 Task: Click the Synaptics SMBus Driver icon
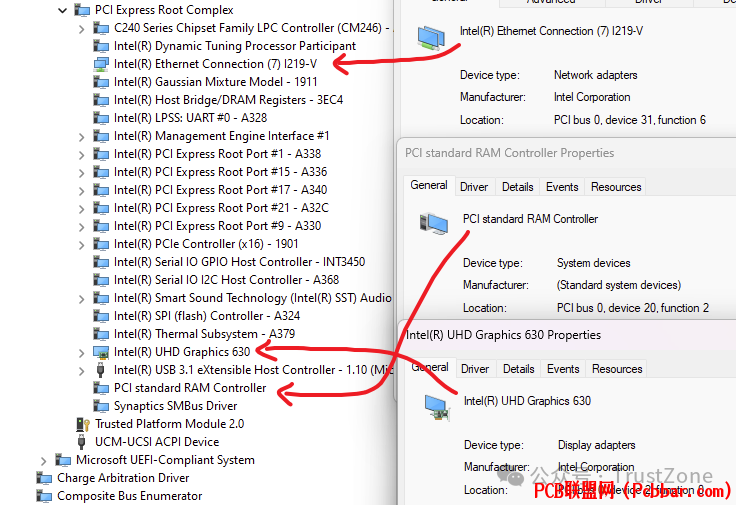[x=101, y=406]
